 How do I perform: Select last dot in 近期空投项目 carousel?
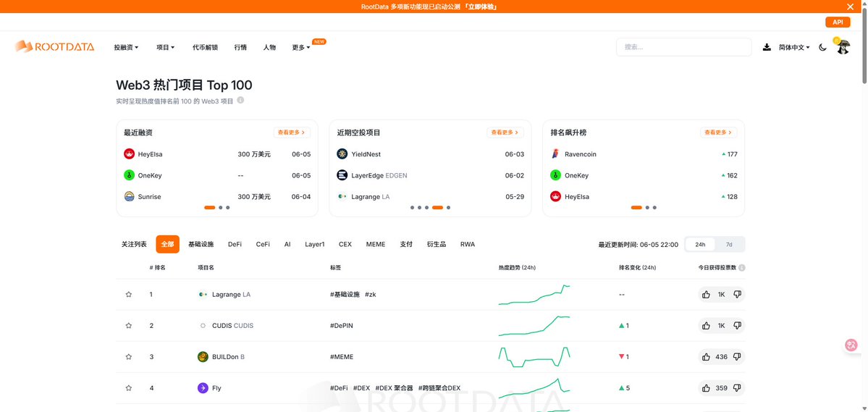(448, 208)
